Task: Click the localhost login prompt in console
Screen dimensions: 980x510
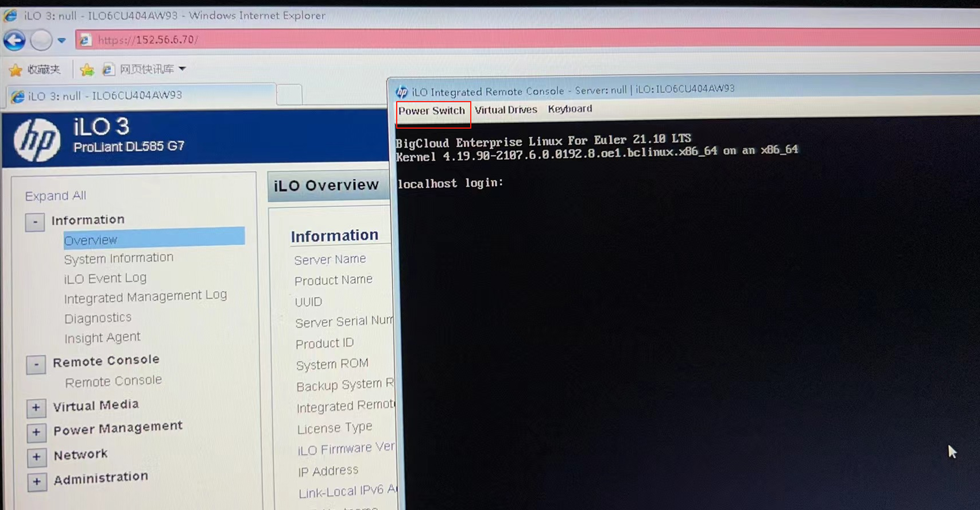Action: coord(450,183)
